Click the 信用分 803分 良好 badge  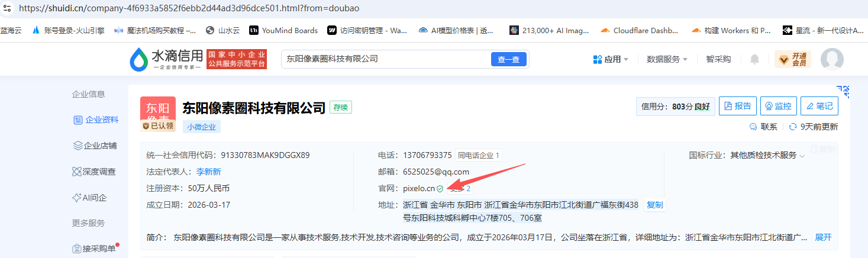click(x=676, y=107)
